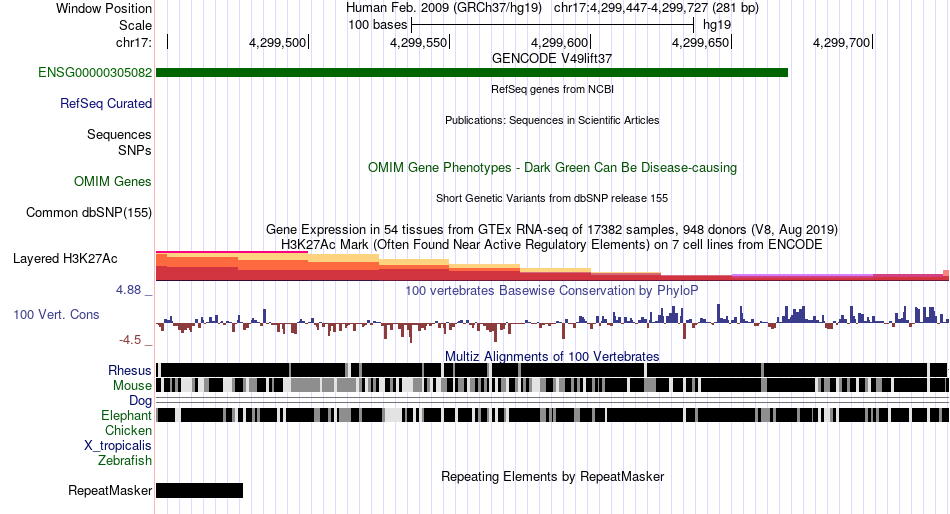Select the Mouse alignment label
The image size is (950, 514).
(132, 386)
